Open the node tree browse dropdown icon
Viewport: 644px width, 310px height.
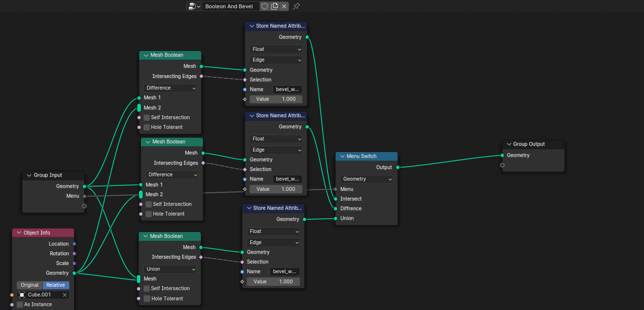[x=195, y=6]
